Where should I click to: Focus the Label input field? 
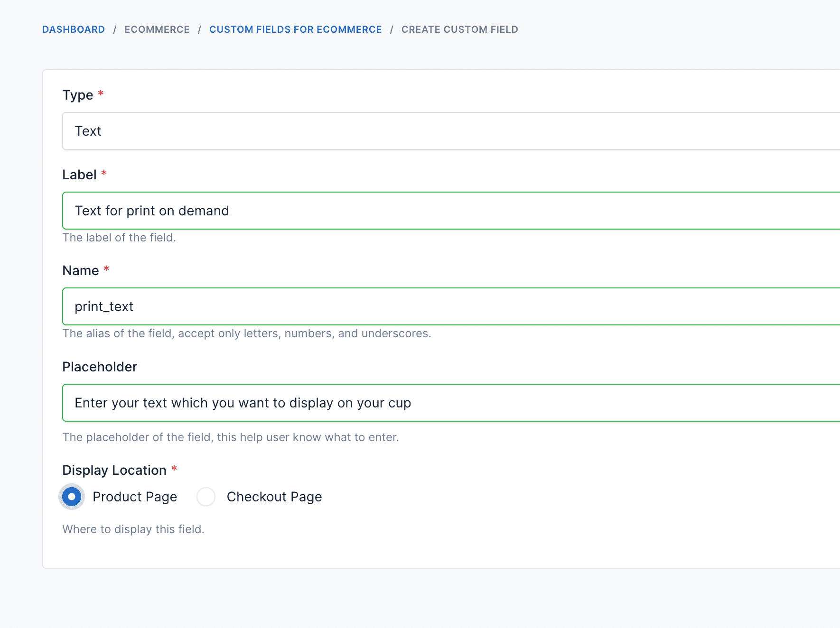coord(451,211)
